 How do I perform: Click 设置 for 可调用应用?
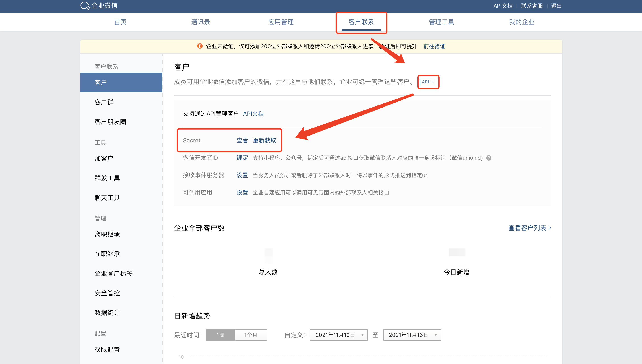[x=242, y=192]
